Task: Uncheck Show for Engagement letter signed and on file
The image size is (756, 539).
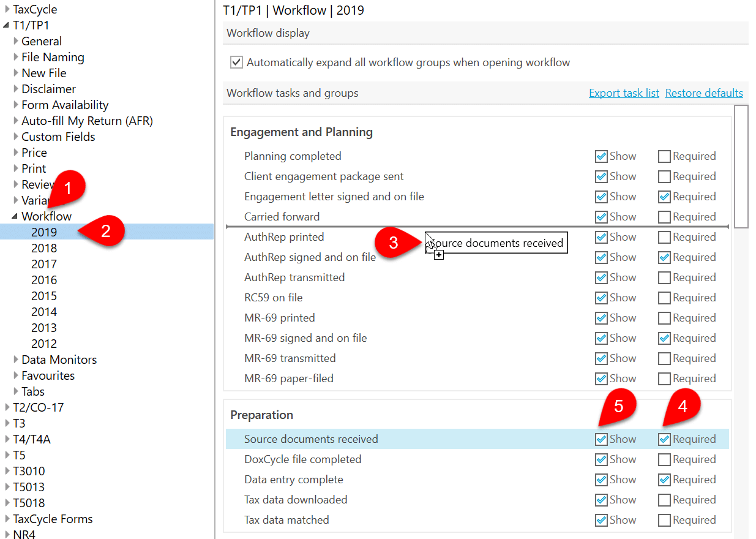Action: pos(601,197)
